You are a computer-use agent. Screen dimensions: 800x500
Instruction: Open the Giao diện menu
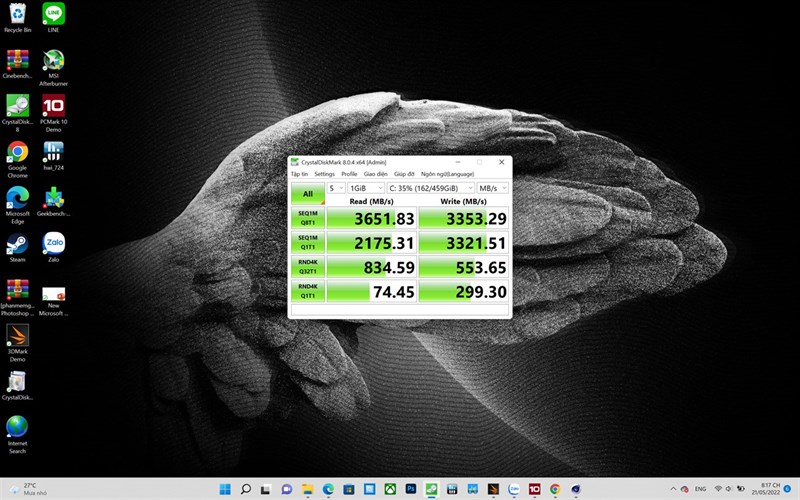tap(376, 174)
